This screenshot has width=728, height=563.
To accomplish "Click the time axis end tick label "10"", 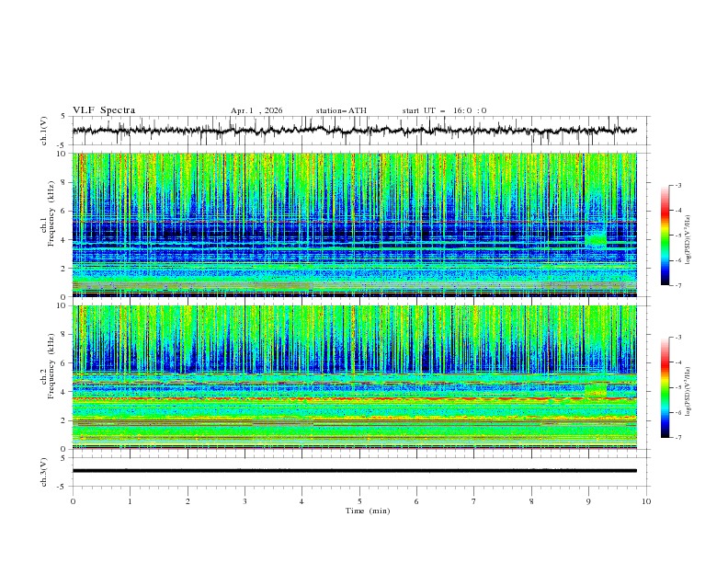I will (x=646, y=501).
